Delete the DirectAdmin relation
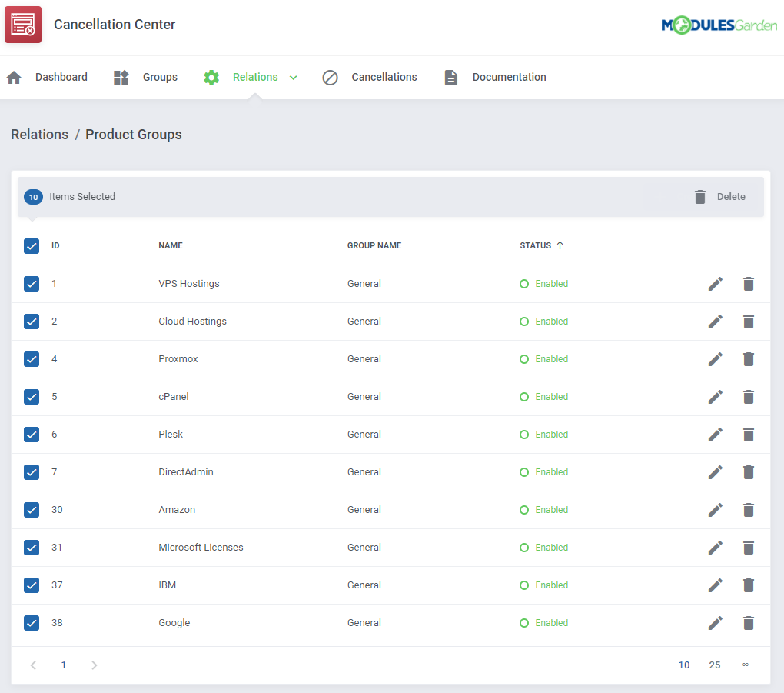The height and width of the screenshot is (693, 784). 749,472
